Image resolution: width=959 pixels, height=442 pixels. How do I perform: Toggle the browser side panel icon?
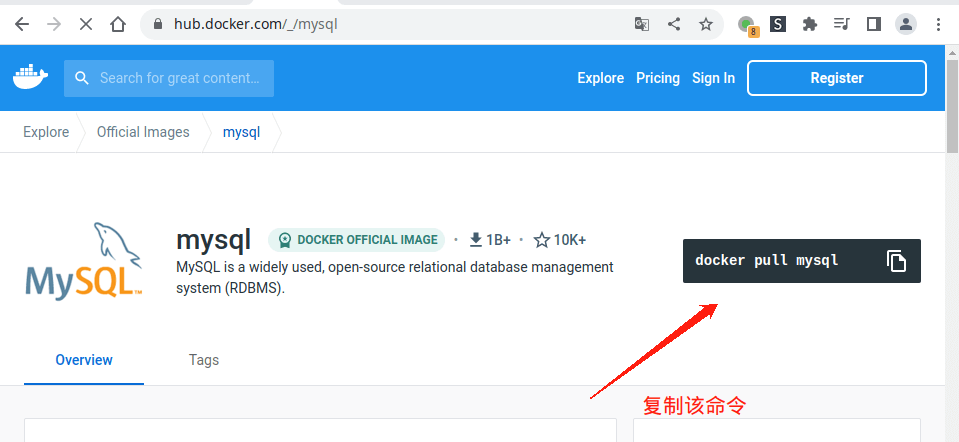coord(873,24)
